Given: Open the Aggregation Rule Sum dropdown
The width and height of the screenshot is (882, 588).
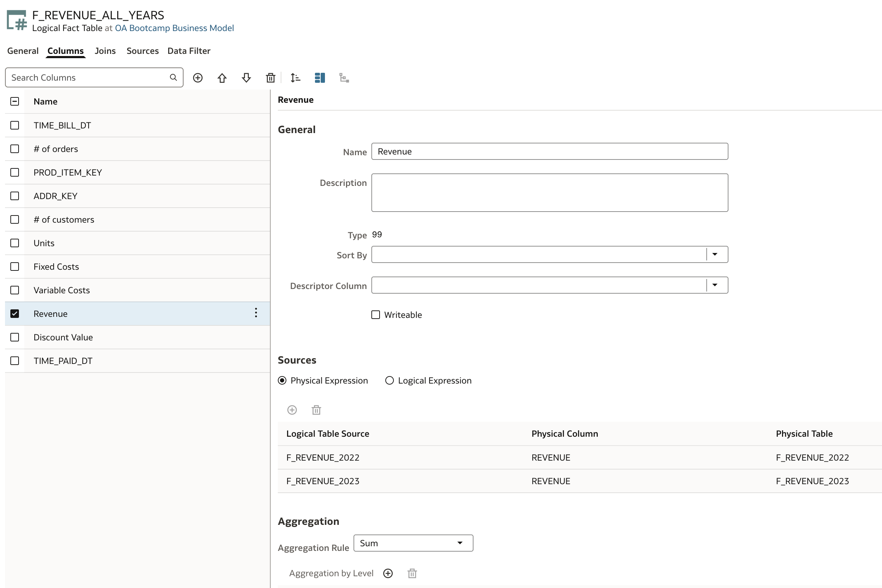Looking at the screenshot, I should coord(413,543).
